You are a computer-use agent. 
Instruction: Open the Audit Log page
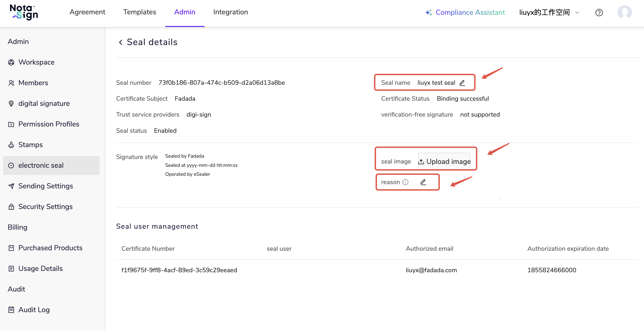click(x=34, y=310)
